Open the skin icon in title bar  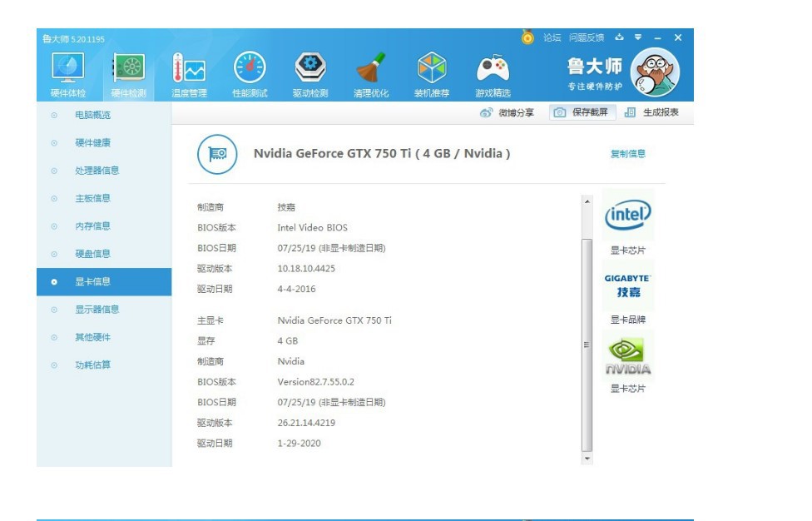click(619, 37)
